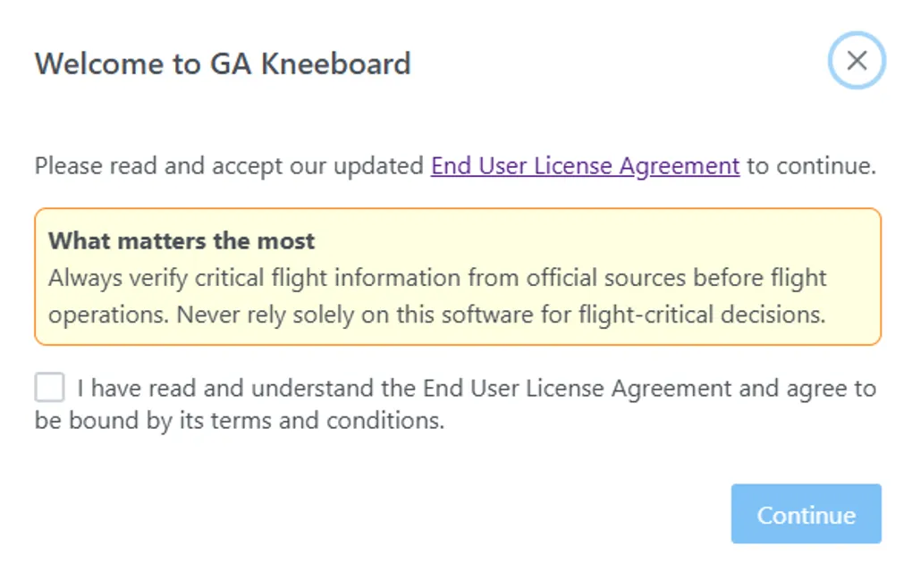Screen dimensions: 912x588
Task: Tick the EULA agreement checkbox
Action: [x=50, y=388]
